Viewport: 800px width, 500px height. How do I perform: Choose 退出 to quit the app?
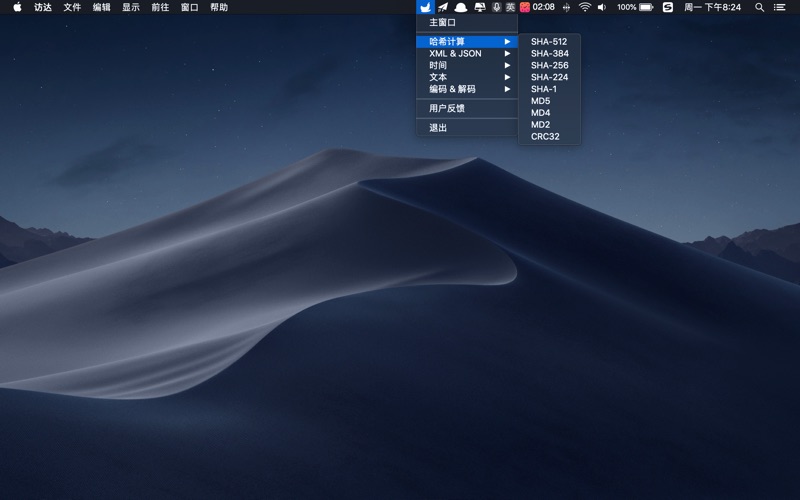click(438, 128)
